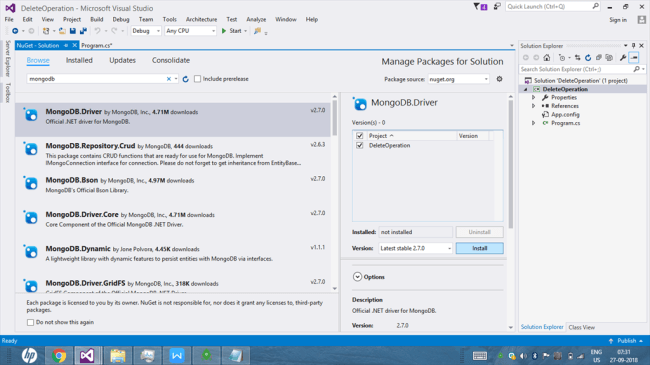This screenshot has width=650, height=365.
Task: Open the Build menu
Action: (x=97, y=19)
